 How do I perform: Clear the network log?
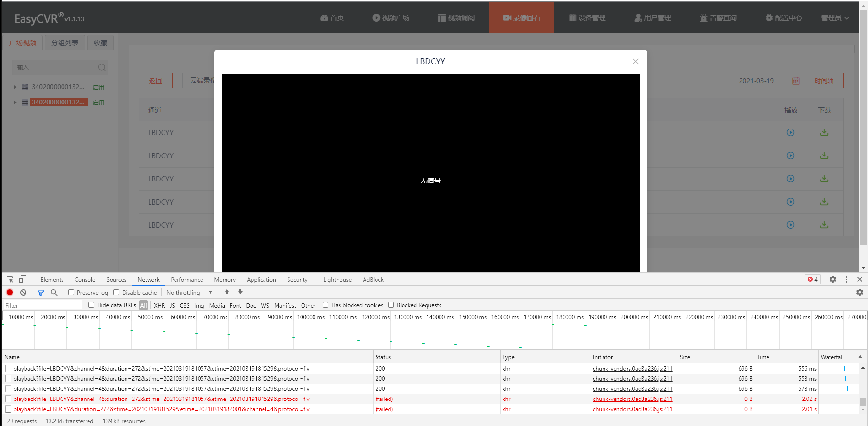click(x=23, y=292)
